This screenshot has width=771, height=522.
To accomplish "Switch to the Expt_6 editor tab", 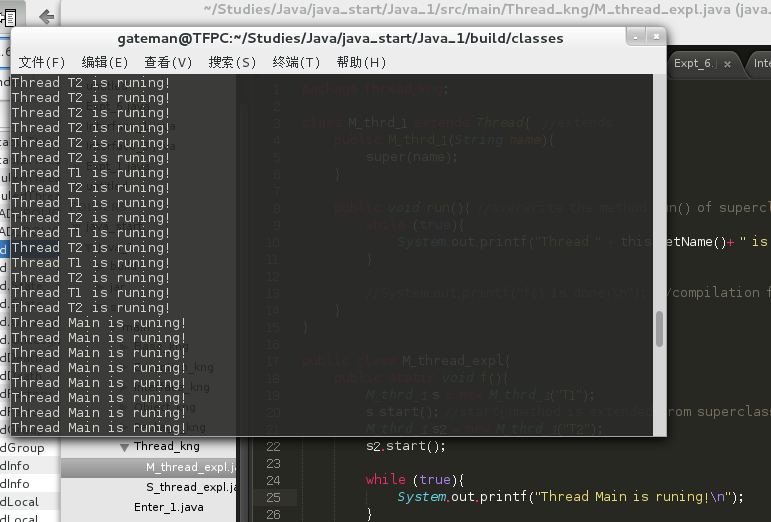I will [697, 63].
